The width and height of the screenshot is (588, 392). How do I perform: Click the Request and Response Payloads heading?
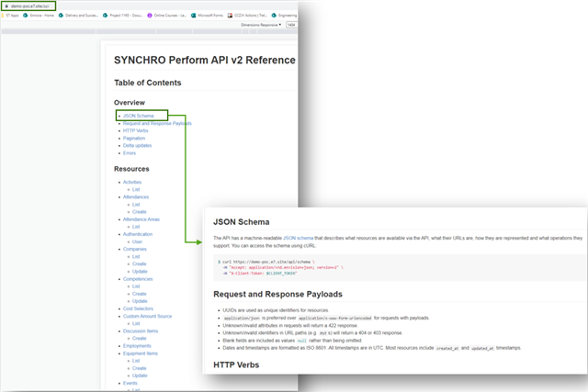tap(277, 294)
